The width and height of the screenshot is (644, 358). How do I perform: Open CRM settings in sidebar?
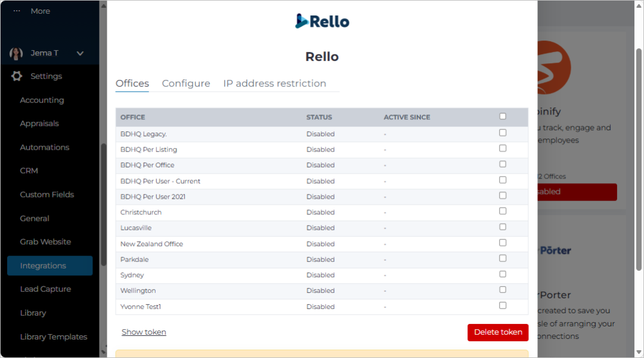click(x=29, y=171)
